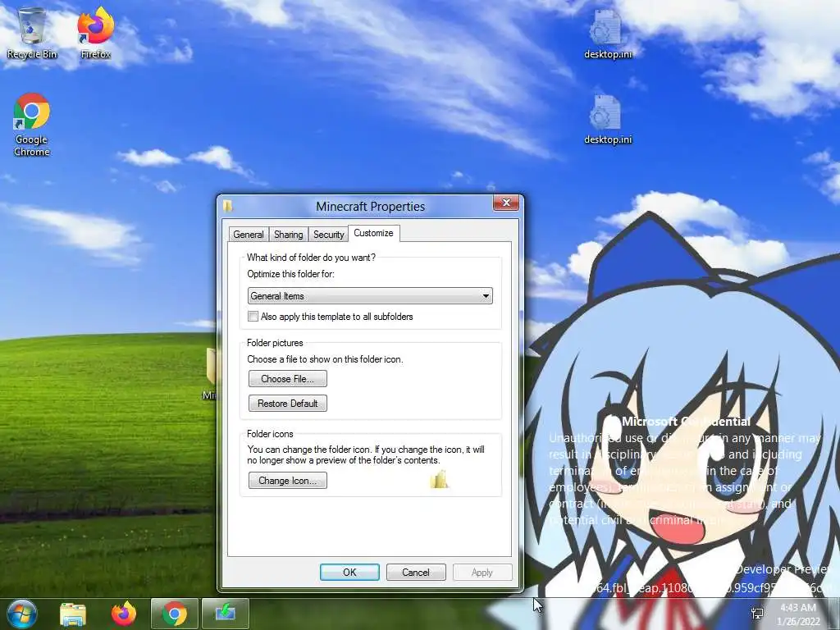Select the Google Chrome desktop shortcut
Image resolution: width=840 pixels, height=630 pixels.
click(x=32, y=125)
